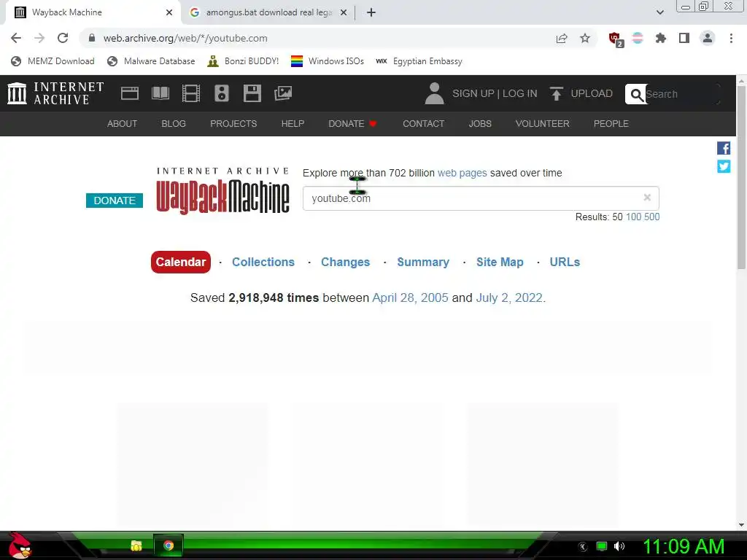The width and height of the screenshot is (747, 560).
Task: Click the Internet Archive logo
Action: (55, 93)
